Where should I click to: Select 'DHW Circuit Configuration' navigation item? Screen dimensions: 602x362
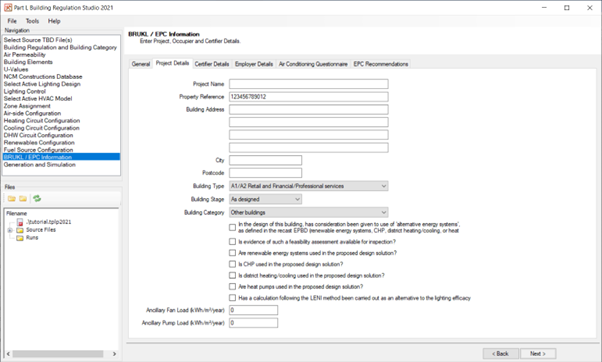pos(38,135)
